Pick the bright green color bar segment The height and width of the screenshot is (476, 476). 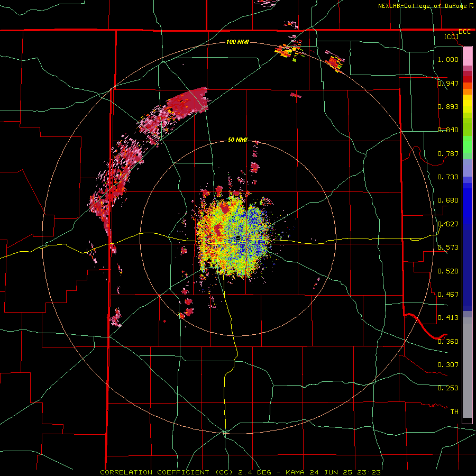(x=467, y=144)
